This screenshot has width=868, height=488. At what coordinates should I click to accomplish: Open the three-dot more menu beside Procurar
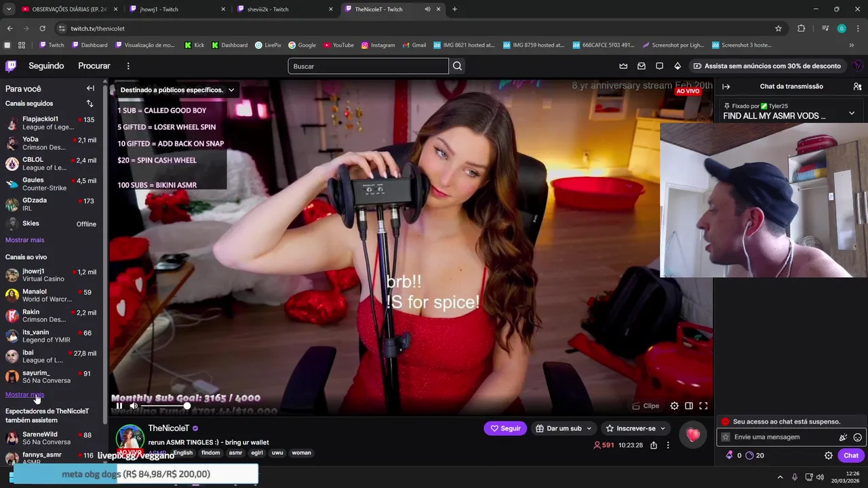[x=128, y=66]
